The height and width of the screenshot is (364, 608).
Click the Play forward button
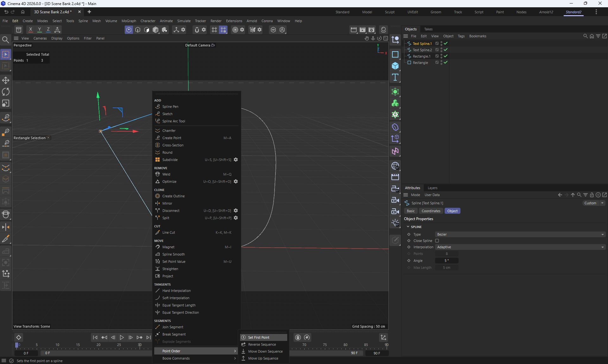(x=122, y=337)
